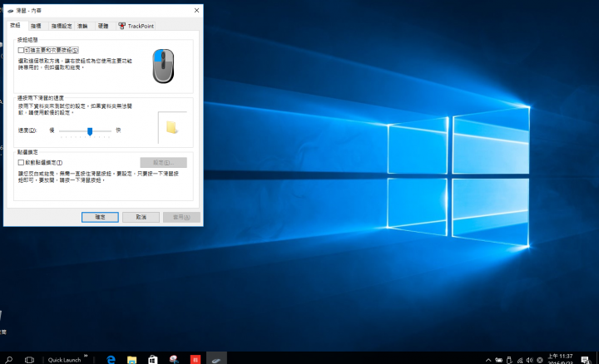This screenshot has width=599, height=364.
Task: Open File Explorer from the taskbar
Action: (x=131, y=359)
